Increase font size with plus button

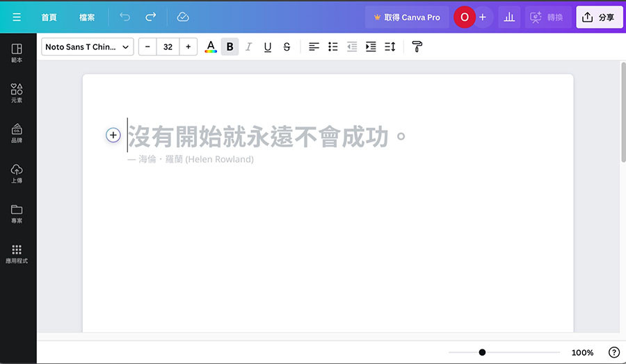click(188, 47)
